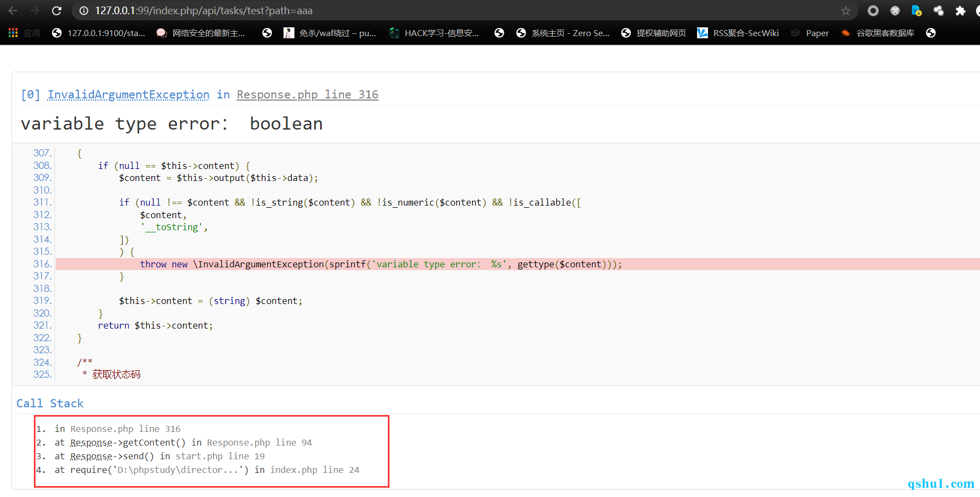Viewport: 980px width, 497px height.
Task: Select the Call Stack heading
Action: (50, 404)
